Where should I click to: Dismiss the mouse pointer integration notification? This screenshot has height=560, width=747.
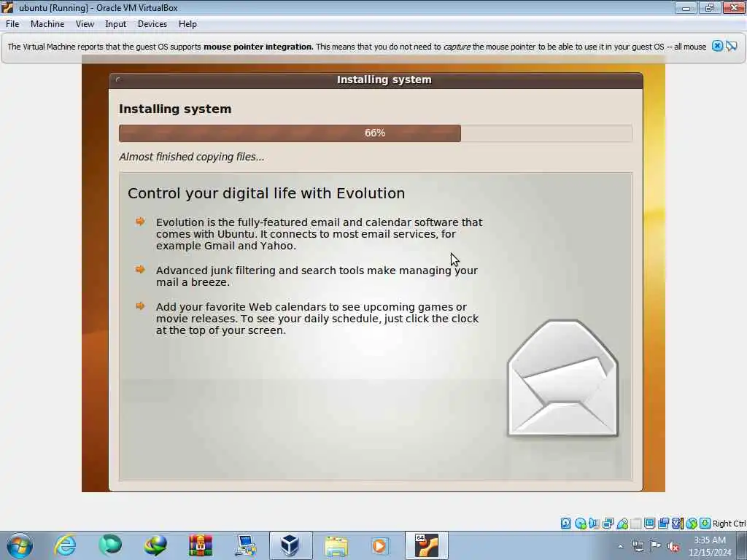717,46
